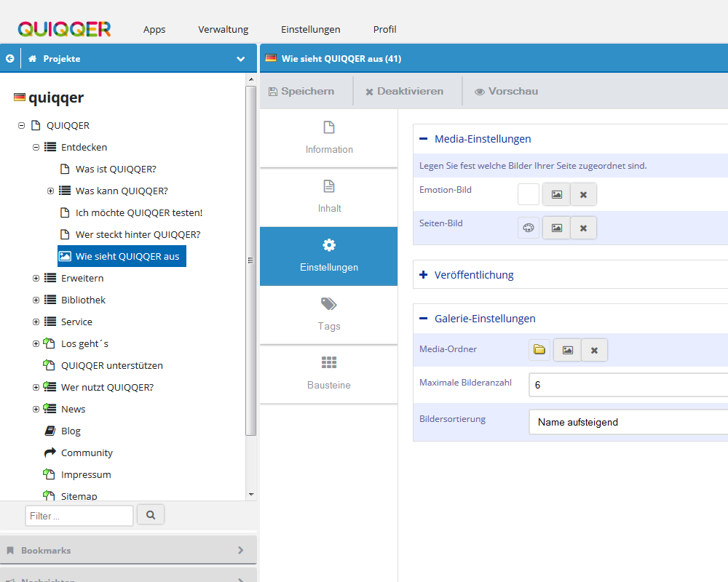Open the News tree entry
The height and width of the screenshot is (582, 728).
[x=74, y=409]
